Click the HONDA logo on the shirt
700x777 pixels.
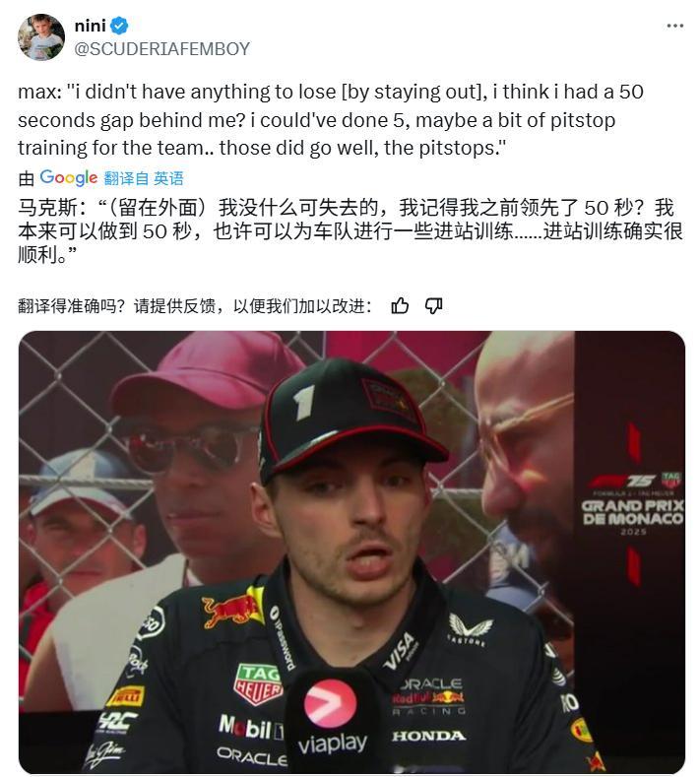tap(428, 736)
